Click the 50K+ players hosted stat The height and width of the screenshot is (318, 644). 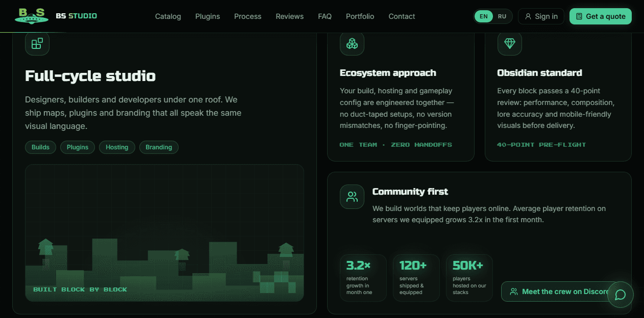pyautogui.click(x=469, y=278)
